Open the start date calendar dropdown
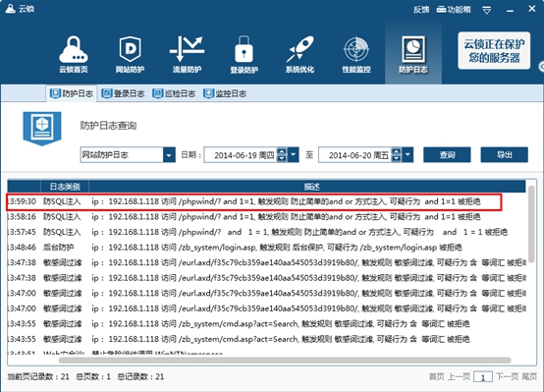 click(x=294, y=155)
